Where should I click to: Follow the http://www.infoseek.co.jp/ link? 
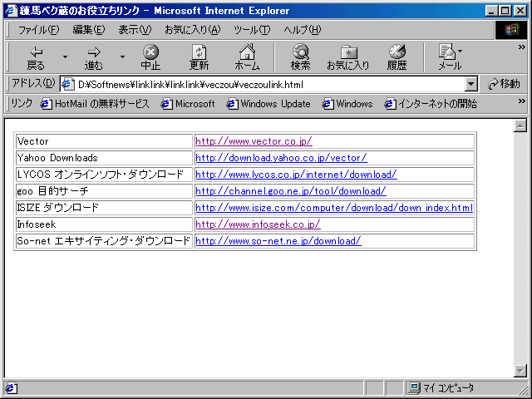click(x=258, y=224)
